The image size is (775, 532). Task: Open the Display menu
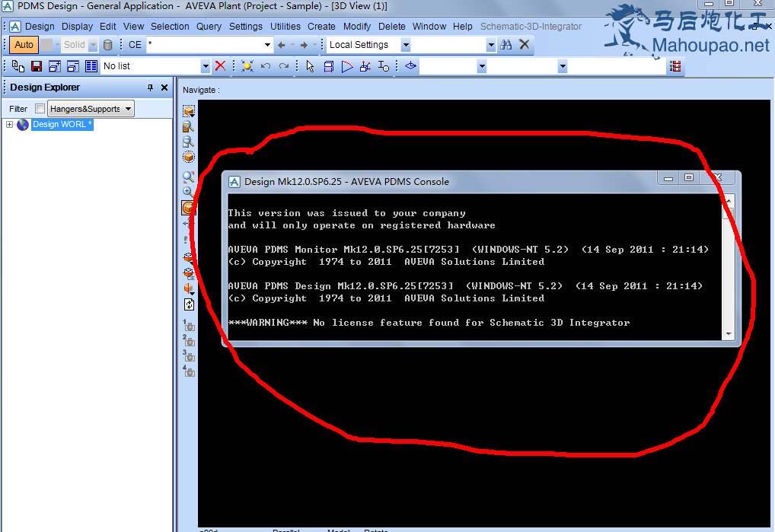[x=77, y=27]
